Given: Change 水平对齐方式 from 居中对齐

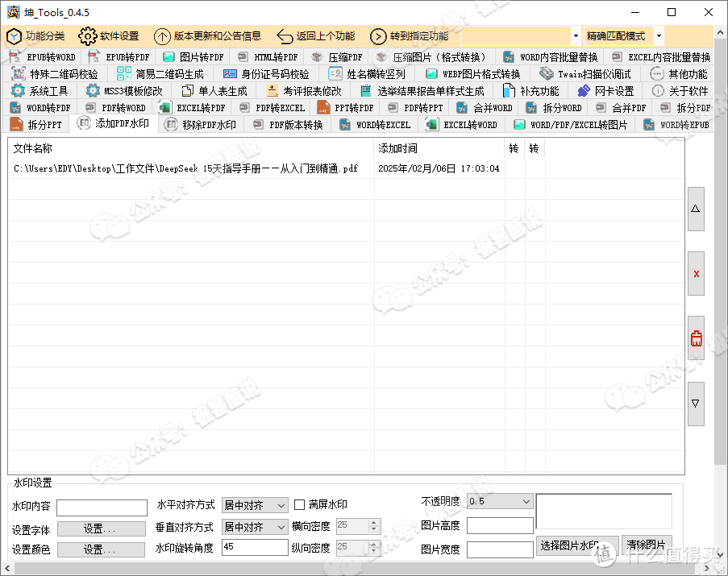Looking at the screenshot, I should (255, 505).
